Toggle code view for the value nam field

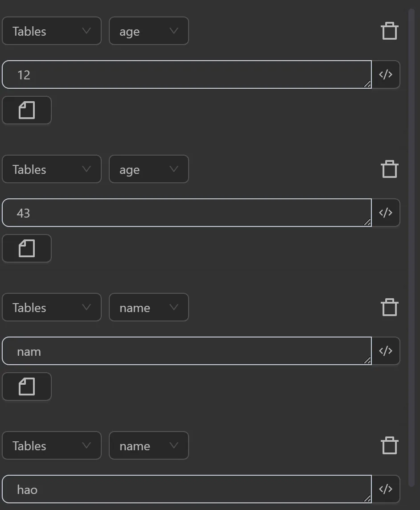385,350
